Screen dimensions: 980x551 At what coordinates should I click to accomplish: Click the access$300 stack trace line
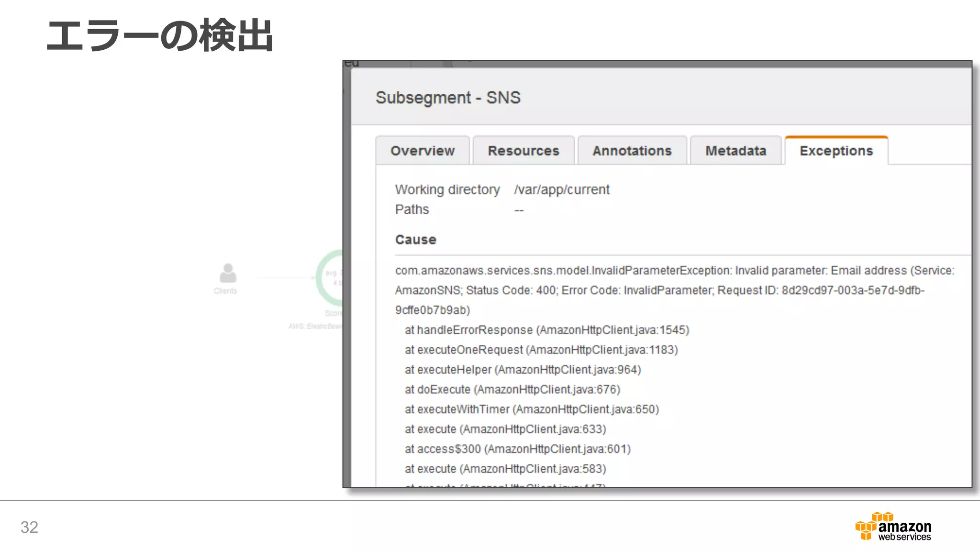tap(518, 449)
